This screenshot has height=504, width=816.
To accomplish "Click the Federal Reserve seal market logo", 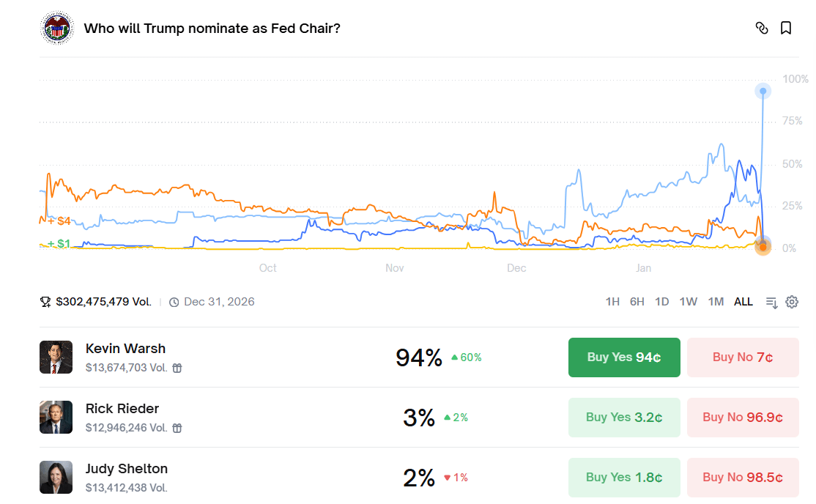I will (x=58, y=29).
